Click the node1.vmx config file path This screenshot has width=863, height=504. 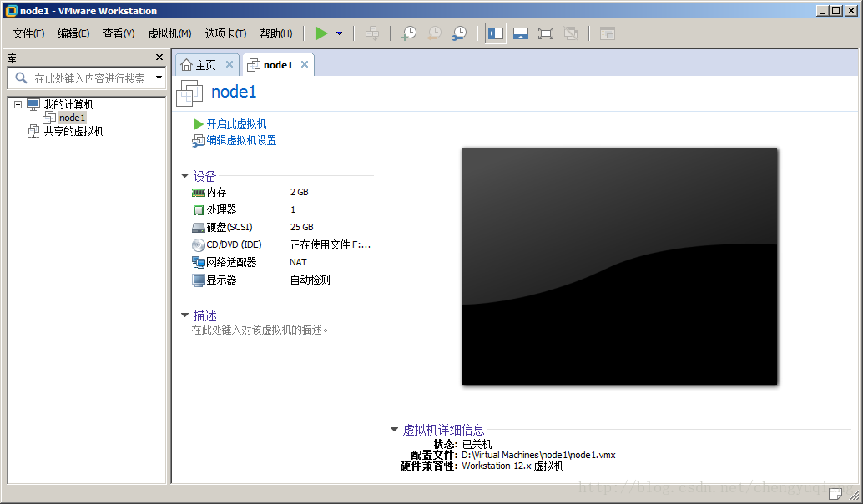538,455
